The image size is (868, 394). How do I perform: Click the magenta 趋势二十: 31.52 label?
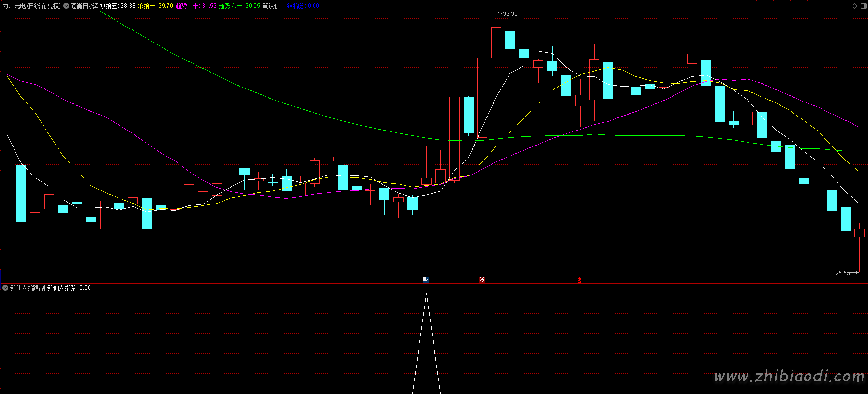(x=196, y=6)
